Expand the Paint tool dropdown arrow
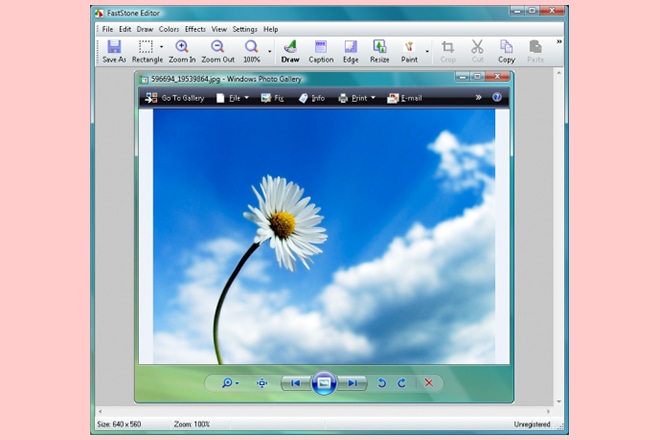This screenshot has width=660, height=440. point(427,48)
